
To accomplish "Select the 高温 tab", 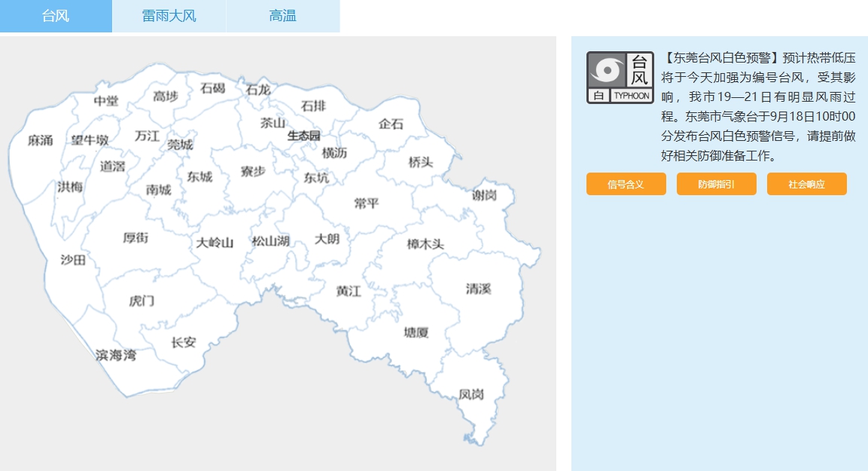I will [x=282, y=16].
